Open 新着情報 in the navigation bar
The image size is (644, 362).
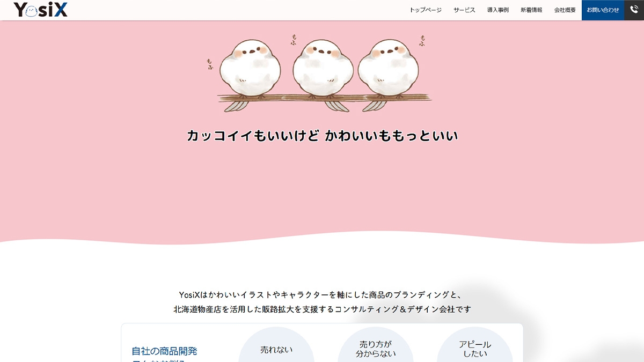(531, 10)
